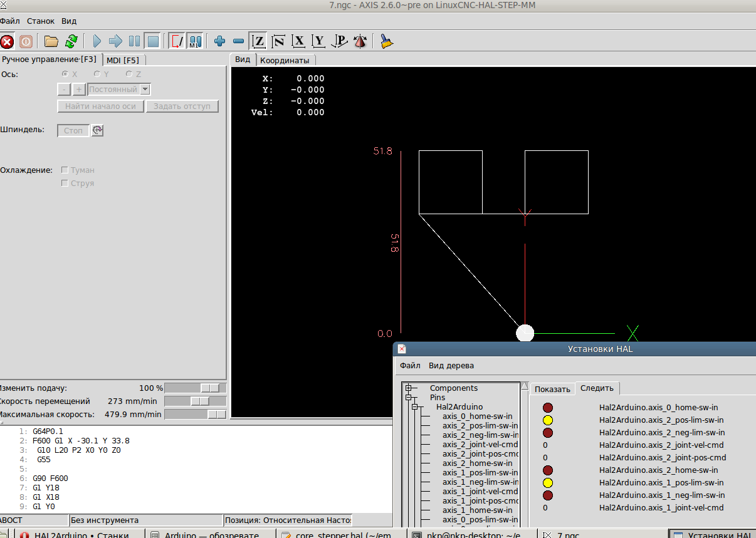Zoom in with the plus icon

pyautogui.click(x=219, y=42)
